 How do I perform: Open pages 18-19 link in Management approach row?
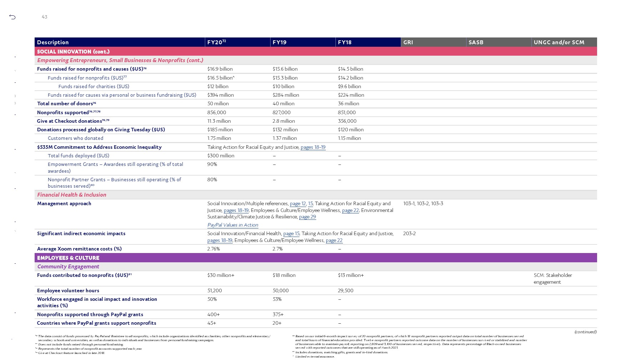(236, 210)
